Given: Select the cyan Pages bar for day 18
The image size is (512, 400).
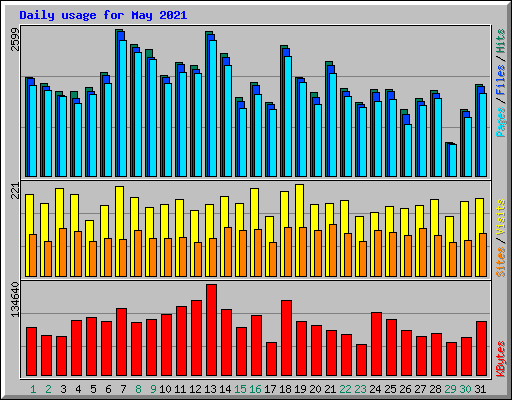Looking at the screenshot, I should coord(288,116).
